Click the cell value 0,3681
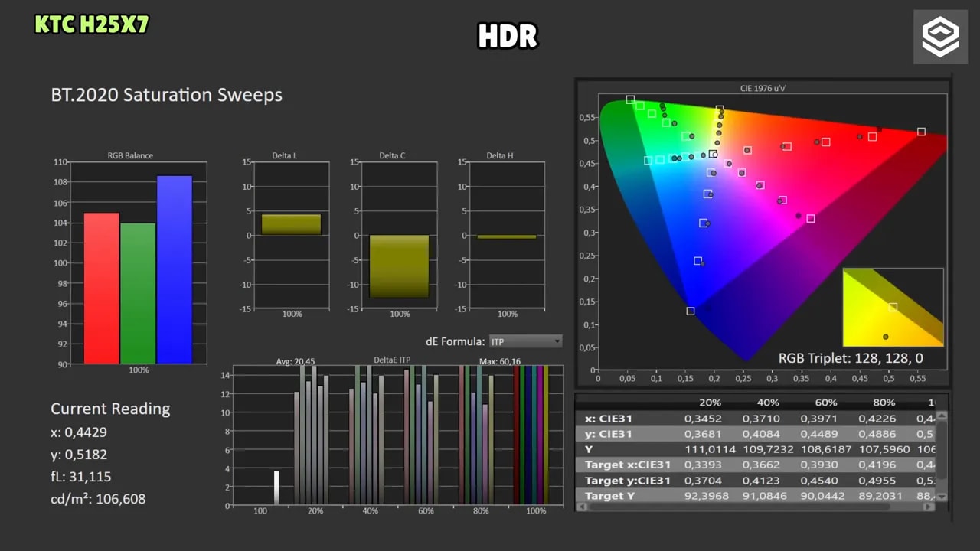This screenshot has width=980, height=551. pyautogui.click(x=702, y=434)
